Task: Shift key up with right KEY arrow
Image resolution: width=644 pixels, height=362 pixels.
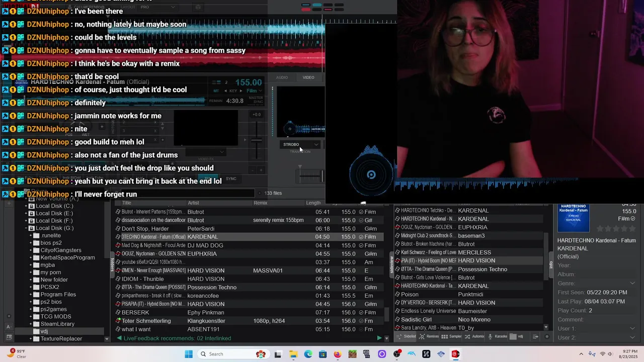Action: [x=241, y=91]
